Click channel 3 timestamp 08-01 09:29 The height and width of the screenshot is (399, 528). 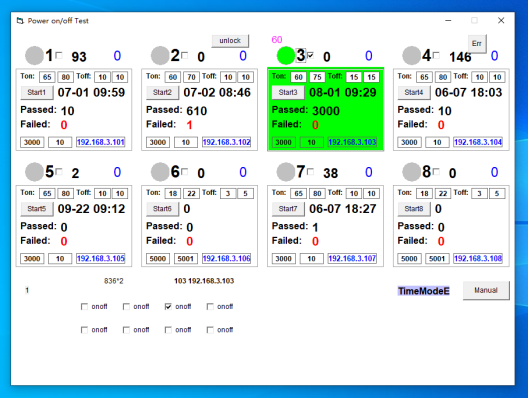pos(343,92)
